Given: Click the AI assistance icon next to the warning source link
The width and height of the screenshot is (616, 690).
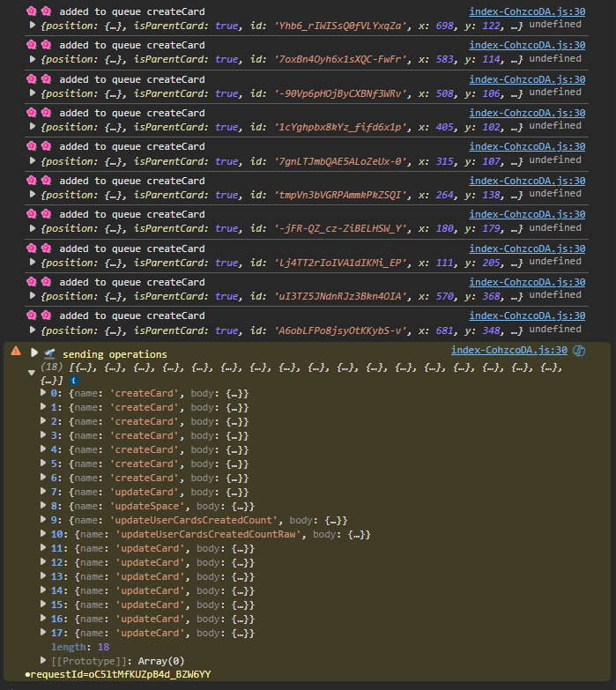Looking at the screenshot, I should click(579, 351).
